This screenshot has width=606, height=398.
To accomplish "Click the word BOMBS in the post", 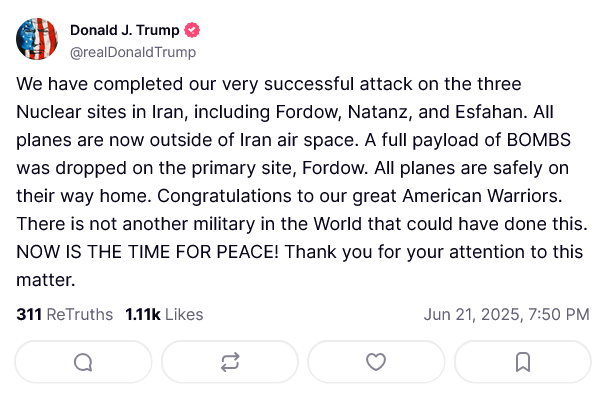I will [x=538, y=140].
